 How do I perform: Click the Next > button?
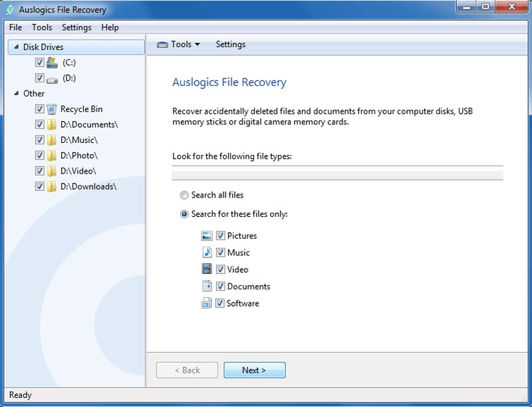pos(255,370)
